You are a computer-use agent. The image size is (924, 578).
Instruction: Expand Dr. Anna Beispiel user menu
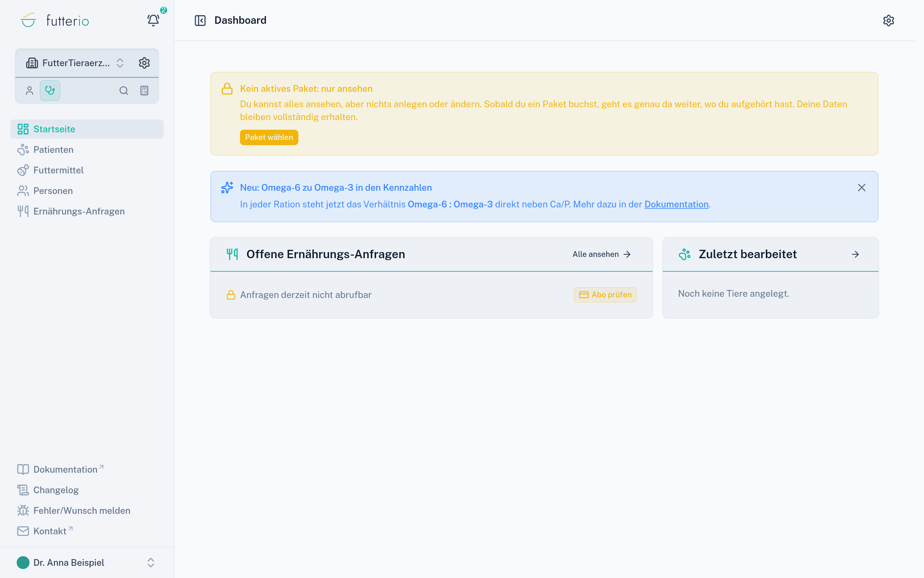[x=87, y=563]
